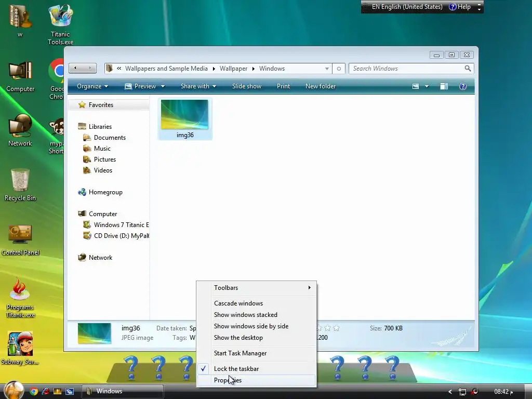Click the search magnifier icon
This screenshot has width=532, height=399.
click(468, 69)
